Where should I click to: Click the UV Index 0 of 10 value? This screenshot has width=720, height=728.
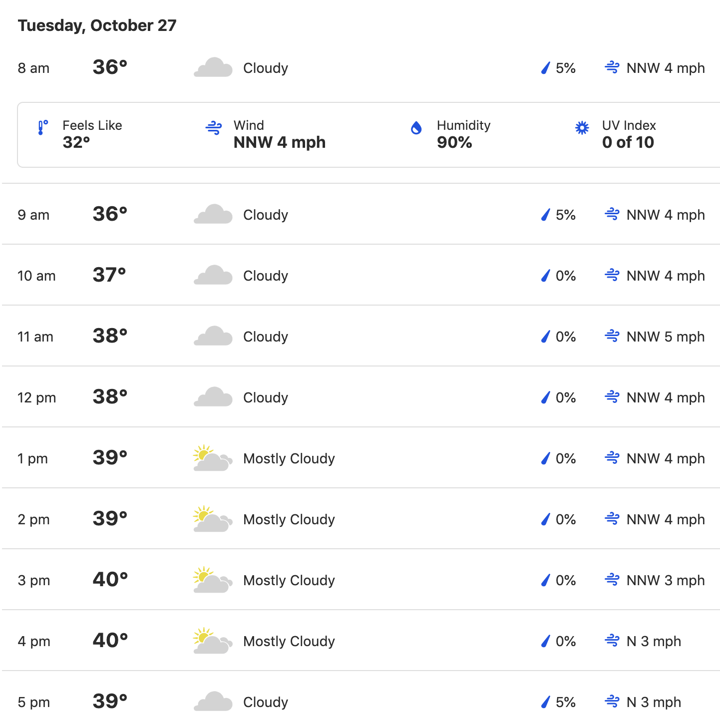tap(628, 142)
